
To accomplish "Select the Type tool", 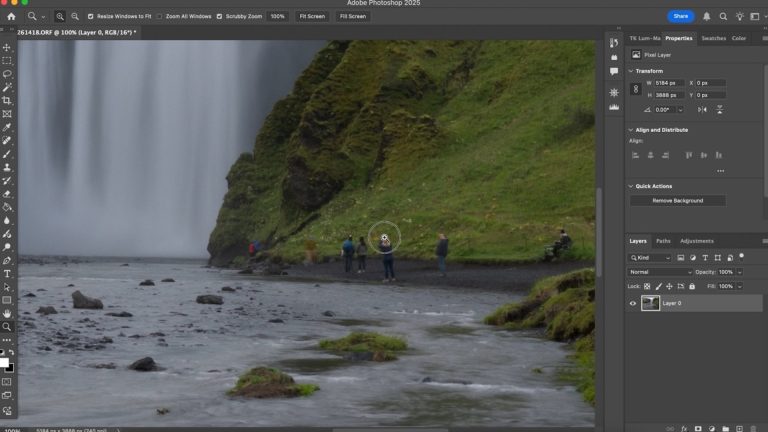I will click(x=7, y=273).
